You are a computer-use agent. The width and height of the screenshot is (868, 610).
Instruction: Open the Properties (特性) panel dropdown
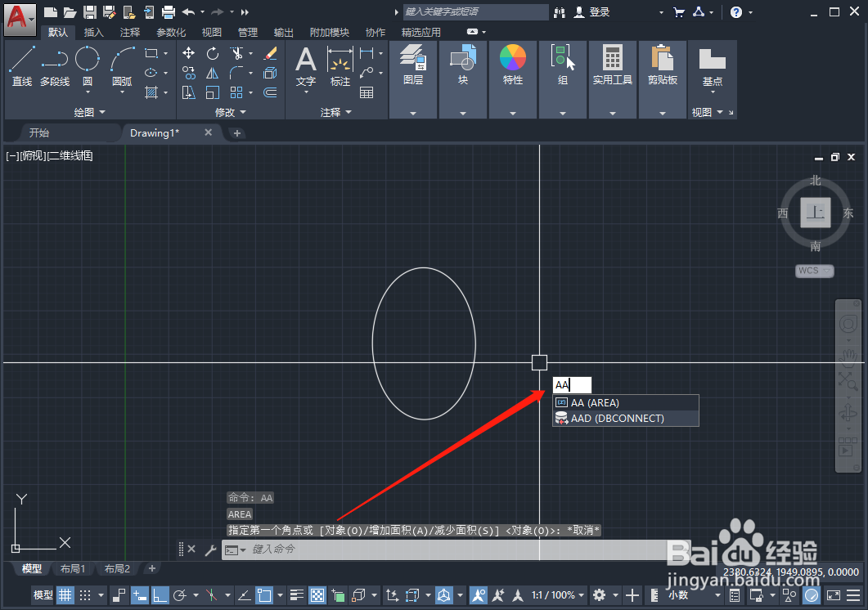click(513, 114)
